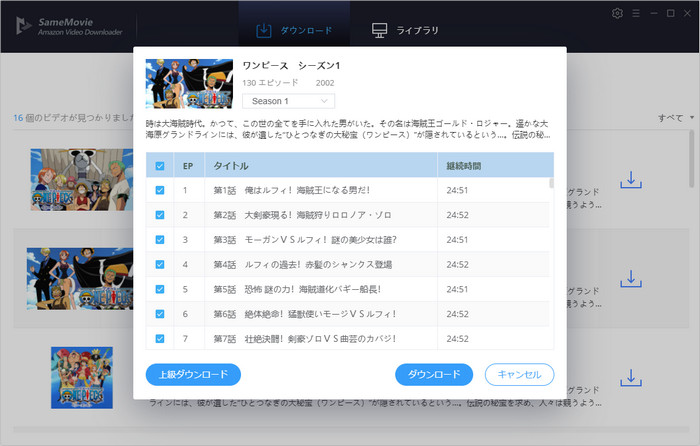
Task: Click the 16 個のビデオが見つかりました text
Action: pos(74,118)
